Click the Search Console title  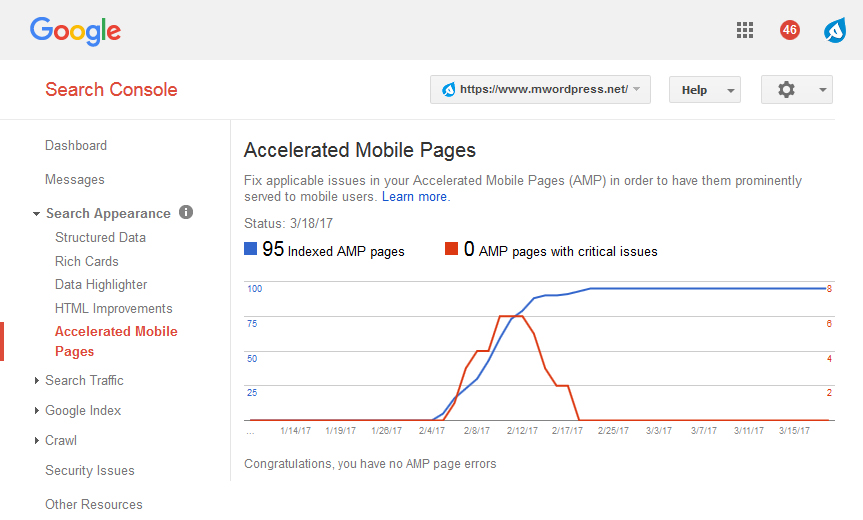pyautogui.click(x=111, y=89)
